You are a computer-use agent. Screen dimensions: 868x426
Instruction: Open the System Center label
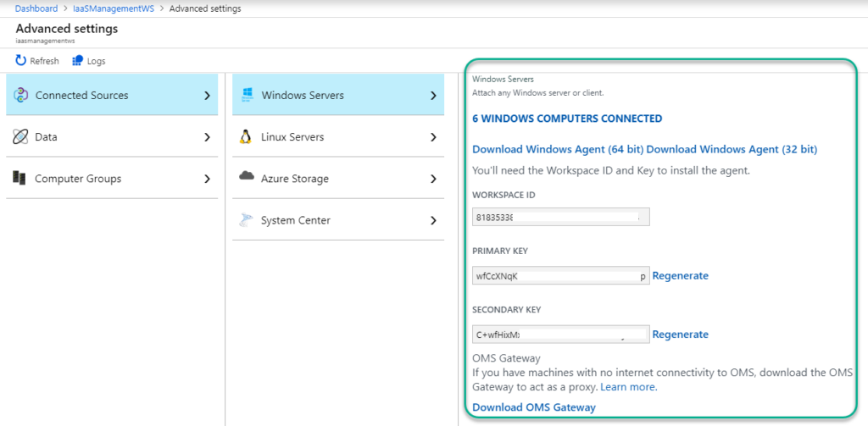296,220
